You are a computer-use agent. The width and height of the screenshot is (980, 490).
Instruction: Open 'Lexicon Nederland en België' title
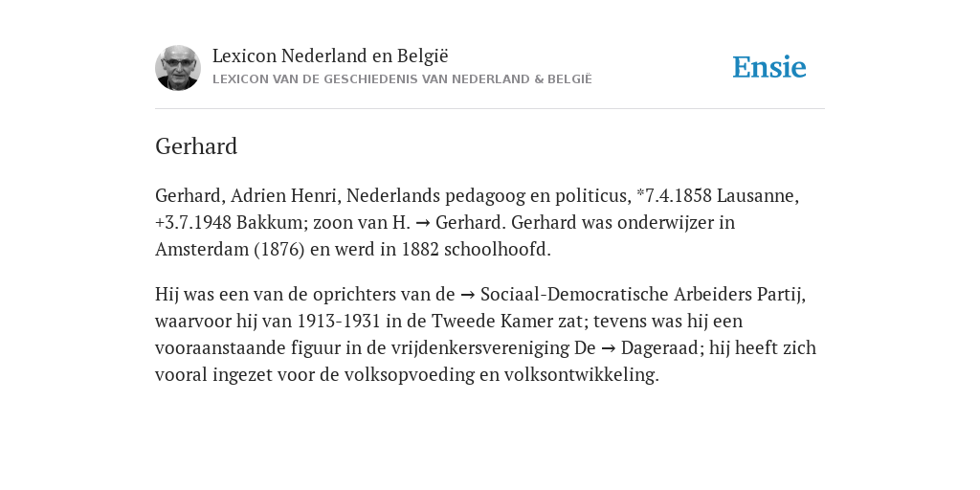(x=330, y=56)
